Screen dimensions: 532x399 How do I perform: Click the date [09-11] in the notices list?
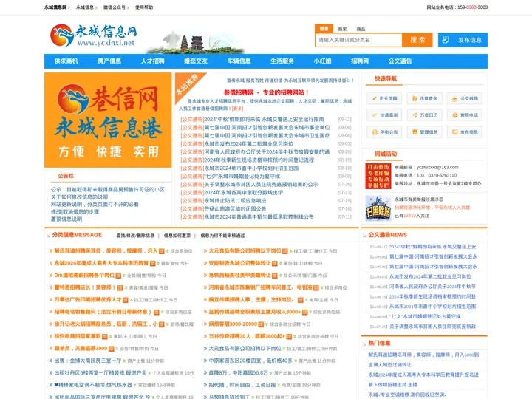[344, 120]
